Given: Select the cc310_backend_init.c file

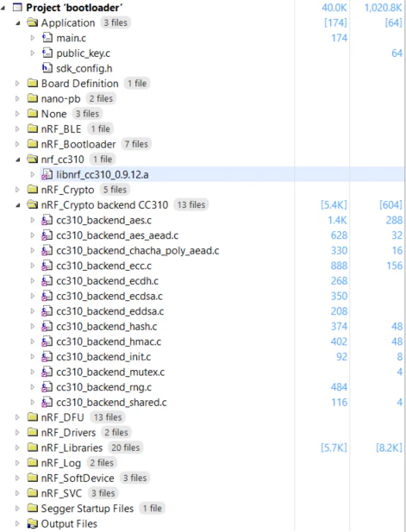Looking at the screenshot, I should point(103,357).
